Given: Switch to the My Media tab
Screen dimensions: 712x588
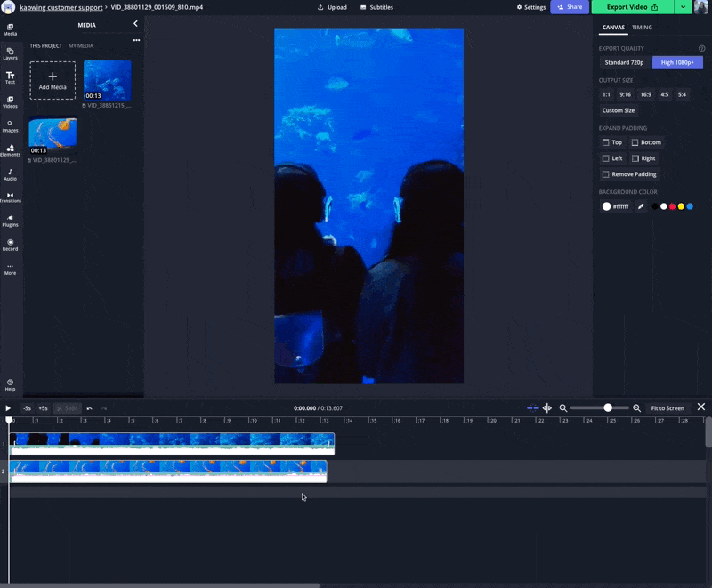Looking at the screenshot, I should (81, 45).
